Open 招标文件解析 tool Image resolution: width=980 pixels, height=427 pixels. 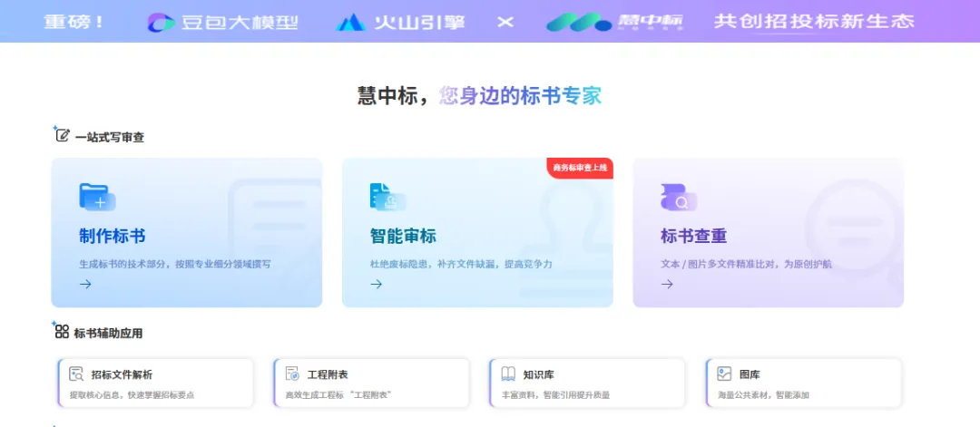coord(156,383)
